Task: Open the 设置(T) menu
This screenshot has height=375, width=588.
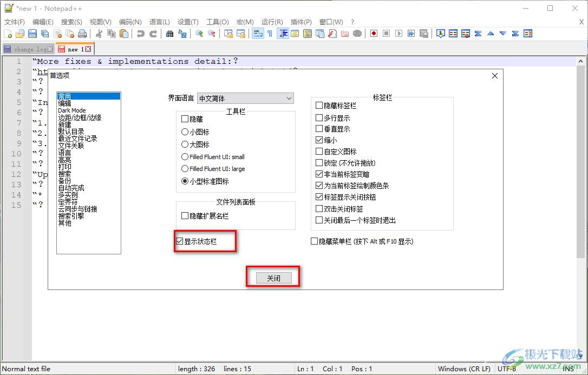Action: pyautogui.click(x=188, y=22)
